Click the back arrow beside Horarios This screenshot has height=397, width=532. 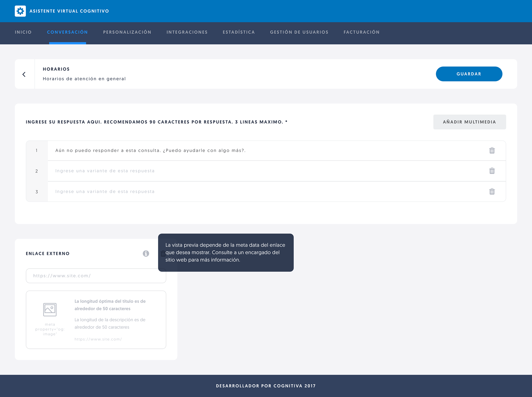tap(24, 74)
